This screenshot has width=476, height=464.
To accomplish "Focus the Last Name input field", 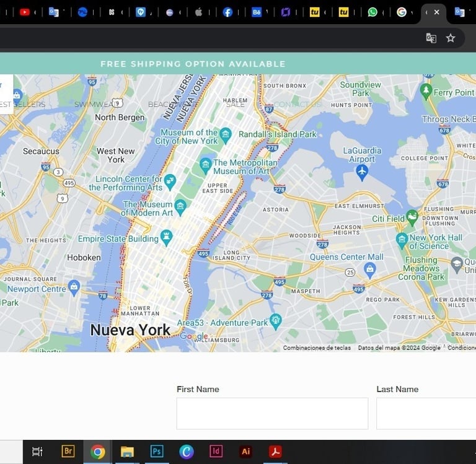I will click(426, 414).
